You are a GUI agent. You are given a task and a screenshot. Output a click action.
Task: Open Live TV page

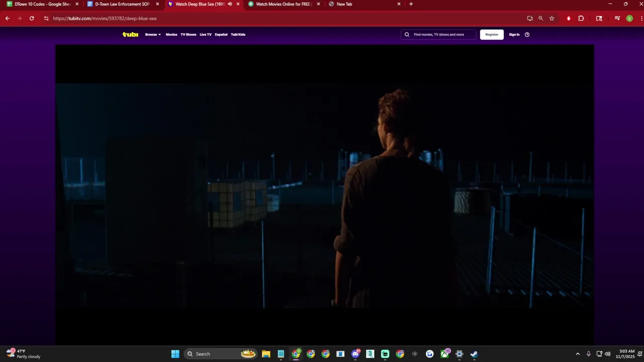pyautogui.click(x=205, y=35)
